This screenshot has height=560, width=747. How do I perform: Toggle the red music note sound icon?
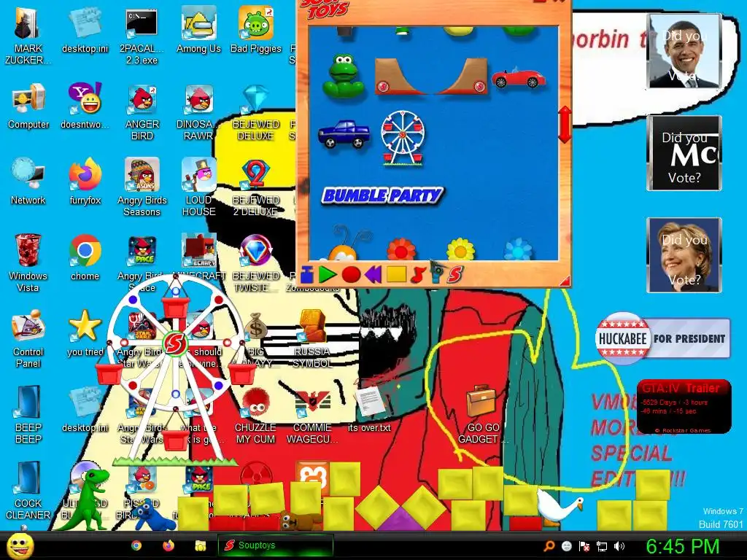click(x=417, y=275)
